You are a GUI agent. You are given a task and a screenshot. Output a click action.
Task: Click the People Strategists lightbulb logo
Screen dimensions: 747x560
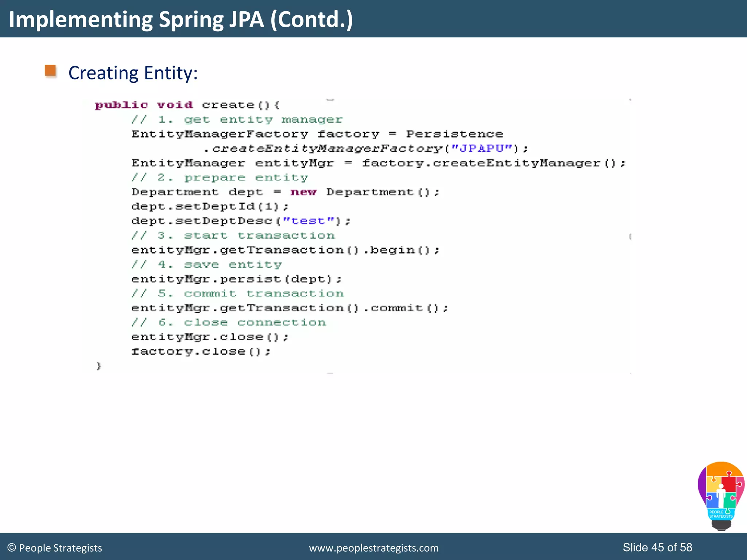[721, 496]
